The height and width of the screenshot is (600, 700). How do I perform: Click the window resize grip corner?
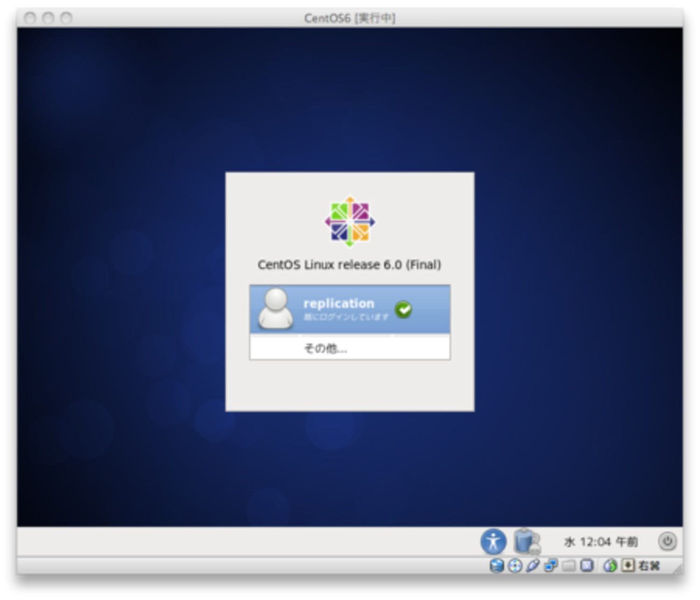[x=677, y=568]
